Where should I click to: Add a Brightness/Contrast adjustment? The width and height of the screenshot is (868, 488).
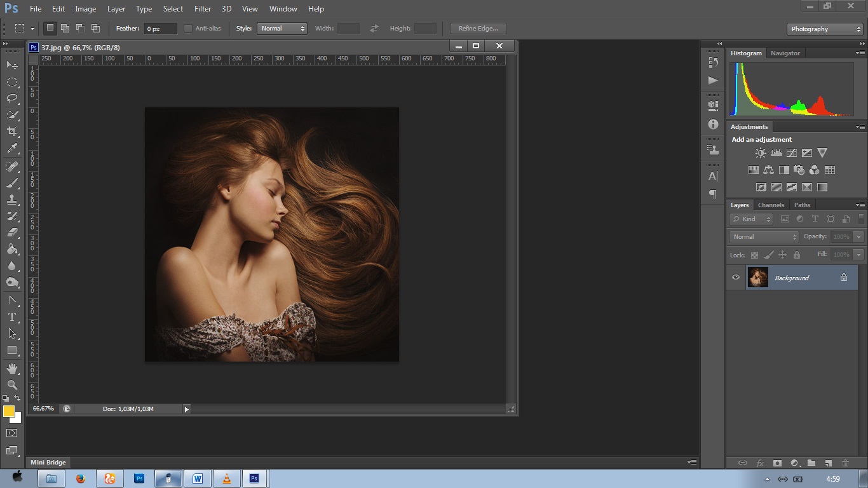[x=761, y=153]
